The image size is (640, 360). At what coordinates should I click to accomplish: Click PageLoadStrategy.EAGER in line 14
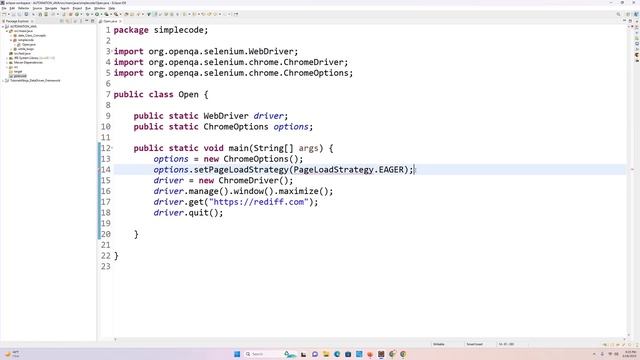348,169
